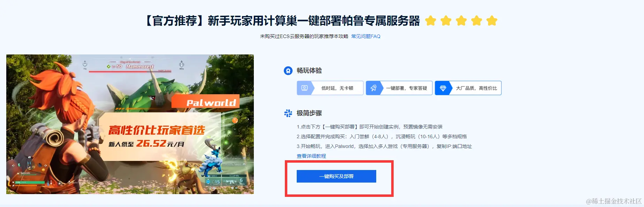Click the 26.52元/月 price text
644x207 pixels.
coord(160,143)
